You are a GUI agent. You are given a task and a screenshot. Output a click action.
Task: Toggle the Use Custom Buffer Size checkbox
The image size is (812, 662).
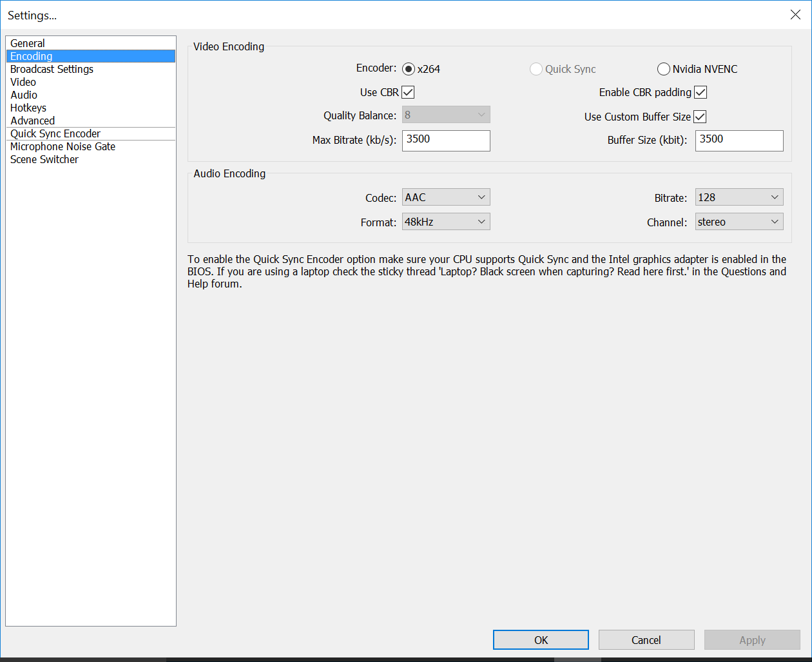700,117
